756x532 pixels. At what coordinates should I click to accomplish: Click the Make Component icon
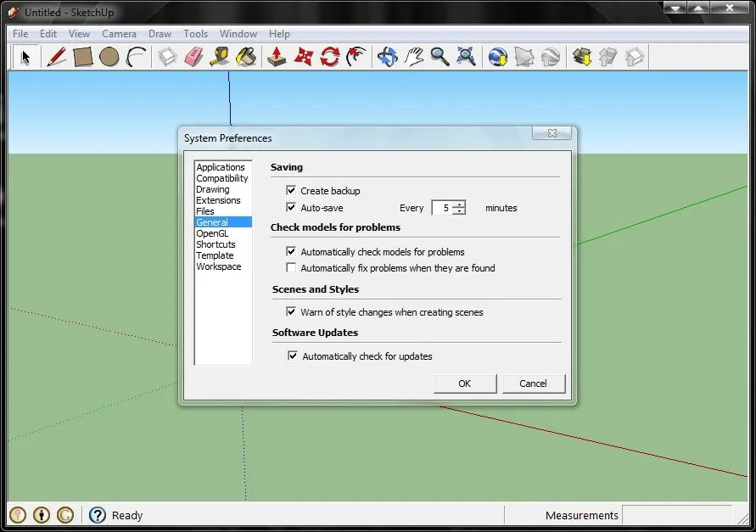167,57
